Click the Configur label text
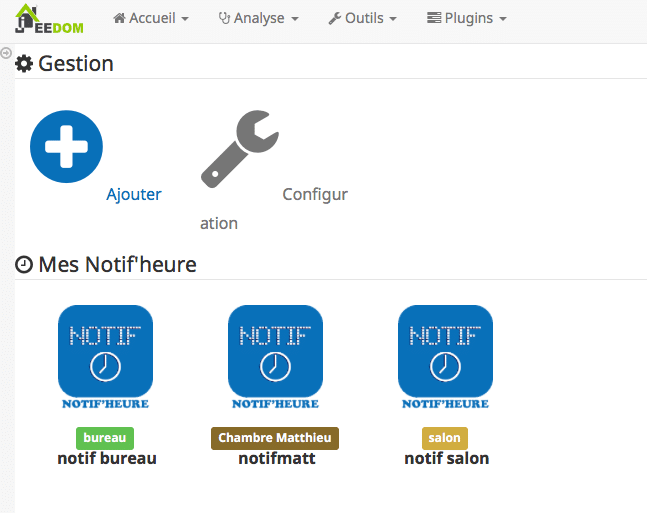 click(315, 194)
